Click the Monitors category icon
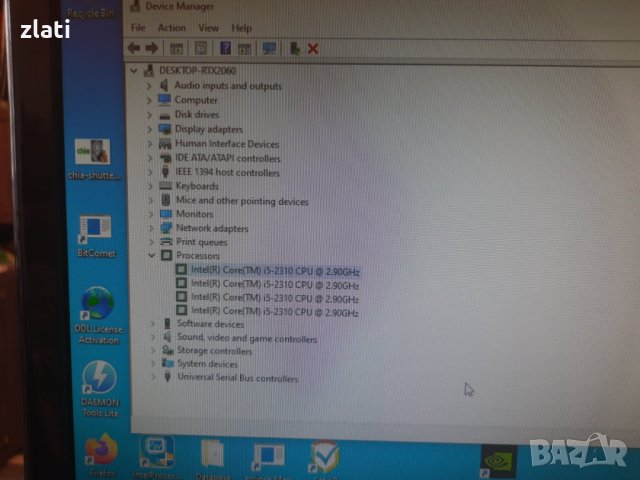 click(166, 214)
